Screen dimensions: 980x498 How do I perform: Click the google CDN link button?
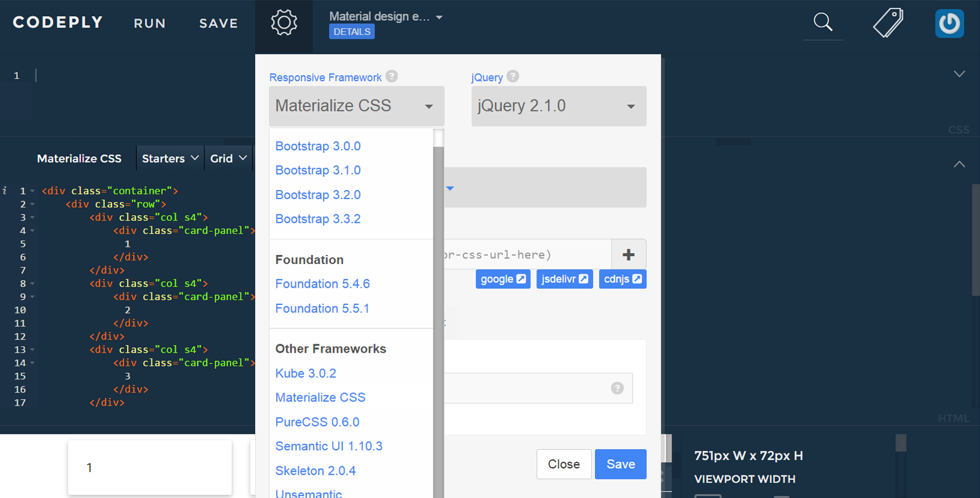(x=503, y=279)
